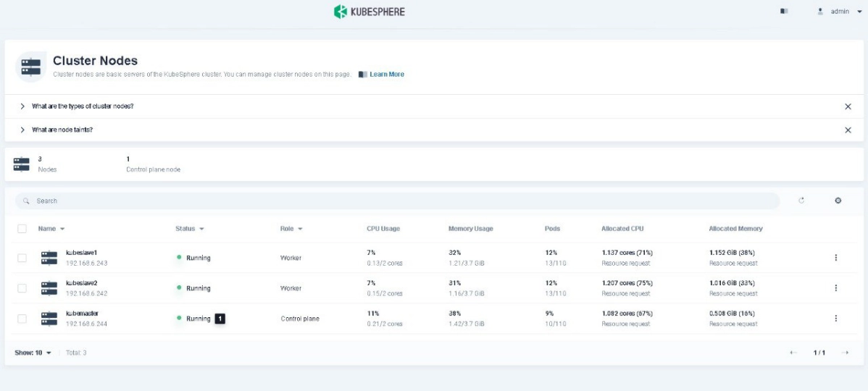Open the kubeslave2 row more-actions menu
The image size is (868, 391).
836,288
